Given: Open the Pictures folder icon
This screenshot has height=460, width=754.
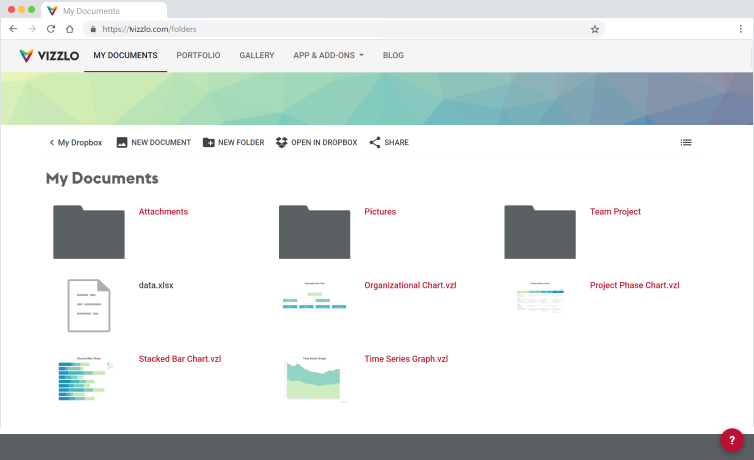Looking at the screenshot, I should (314, 232).
